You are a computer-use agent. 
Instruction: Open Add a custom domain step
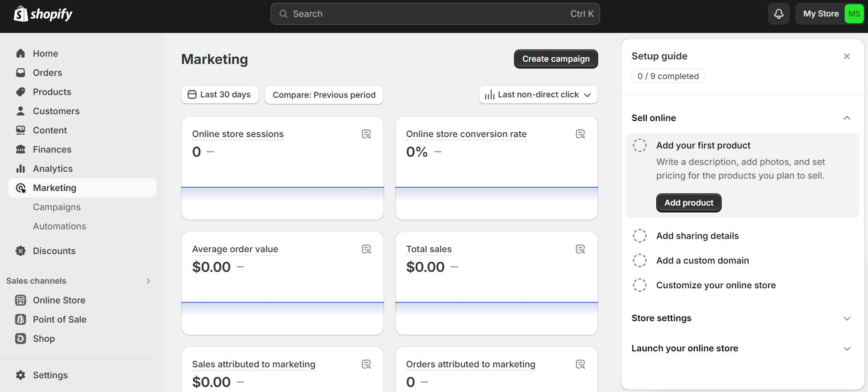tap(702, 260)
